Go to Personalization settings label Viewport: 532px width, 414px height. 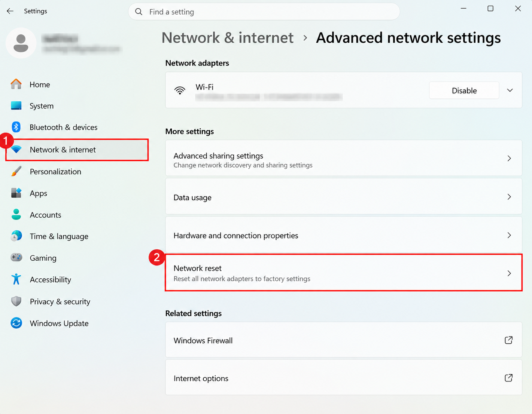pyautogui.click(x=55, y=172)
